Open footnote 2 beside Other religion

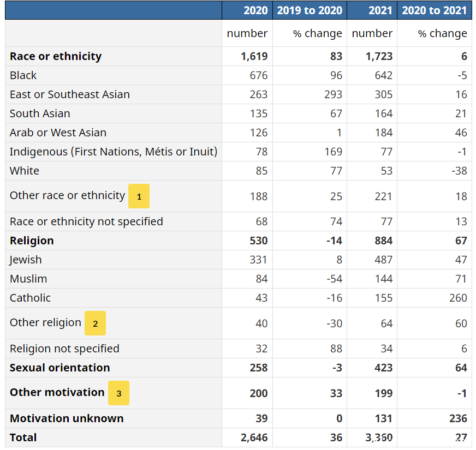tap(95, 323)
